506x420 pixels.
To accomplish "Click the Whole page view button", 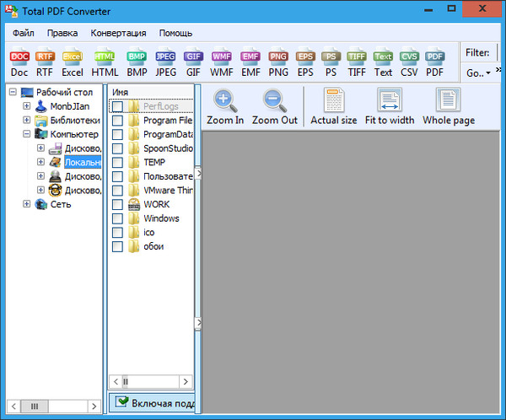I will coord(449,106).
